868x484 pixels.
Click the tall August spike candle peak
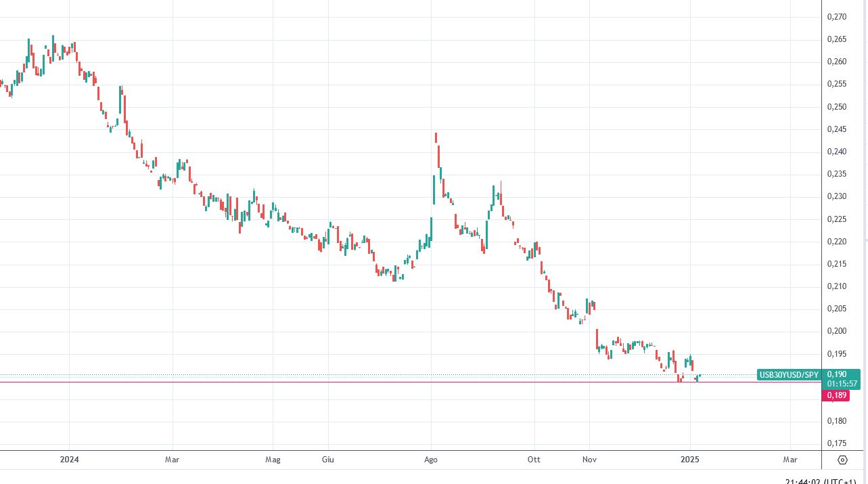(x=436, y=135)
